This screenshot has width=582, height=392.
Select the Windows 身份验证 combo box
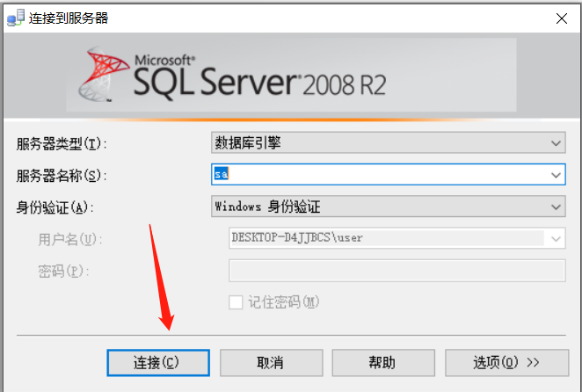coord(389,207)
